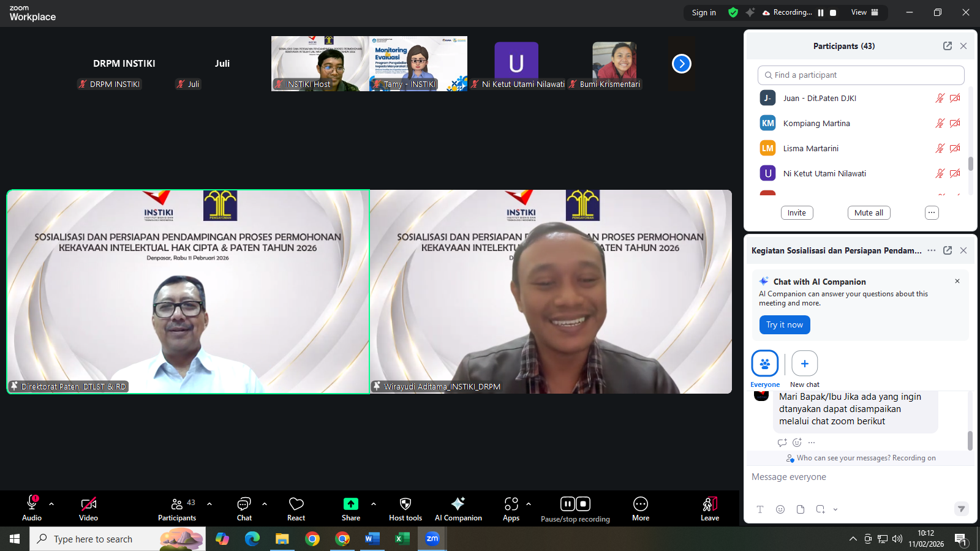Start a New chat
Image resolution: width=980 pixels, height=551 pixels.
click(x=805, y=364)
